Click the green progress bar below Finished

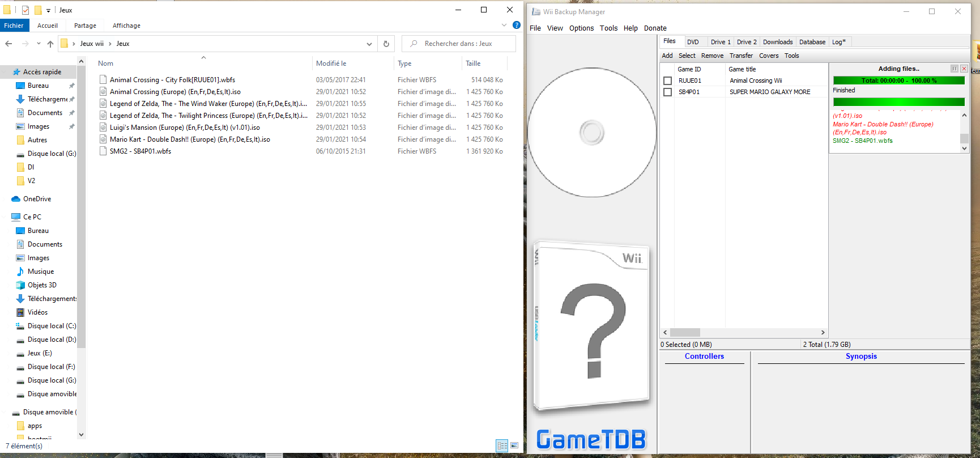click(x=899, y=102)
